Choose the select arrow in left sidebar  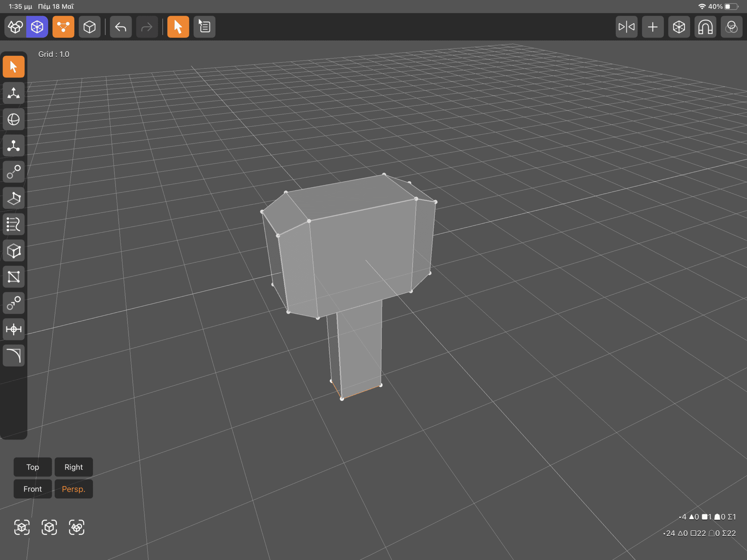(x=14, y=67)
